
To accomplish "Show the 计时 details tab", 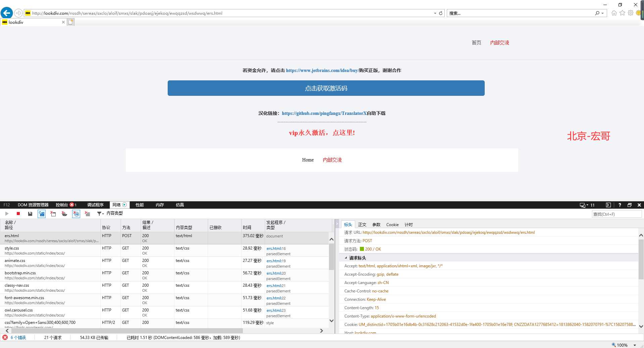I will coord(409,225).
